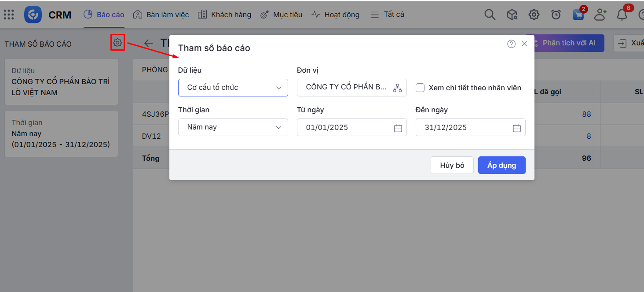Image resolution: width=644 pixels, height=292 pixels.
Task: Open notifications bell icon
Action: click(622, 15)
